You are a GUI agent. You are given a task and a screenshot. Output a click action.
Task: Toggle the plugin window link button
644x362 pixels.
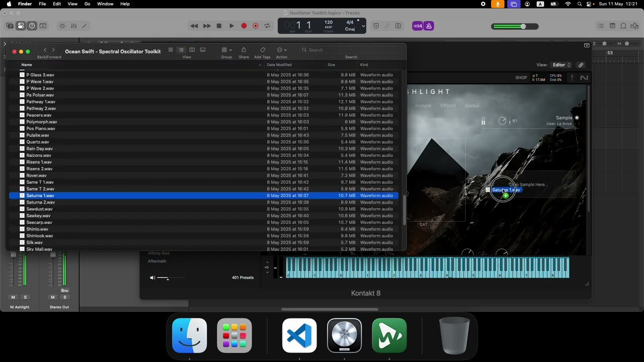(581, 65)
